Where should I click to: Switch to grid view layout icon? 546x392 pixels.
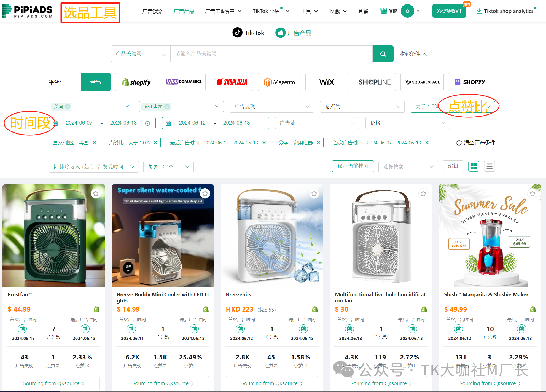coord(474,166)
